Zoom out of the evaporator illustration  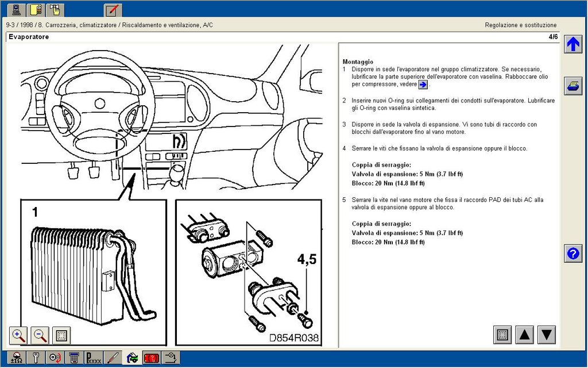[40, 335]
